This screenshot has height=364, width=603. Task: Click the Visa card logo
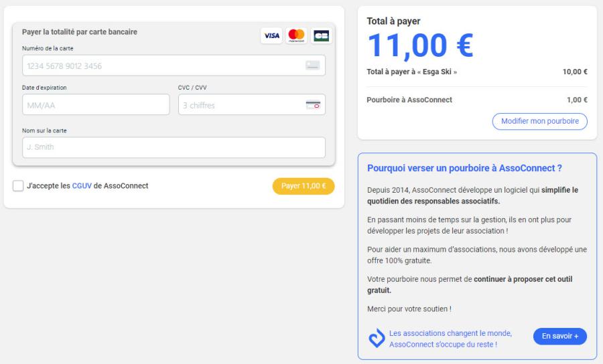pyautogui.click(x=271, y=35)
